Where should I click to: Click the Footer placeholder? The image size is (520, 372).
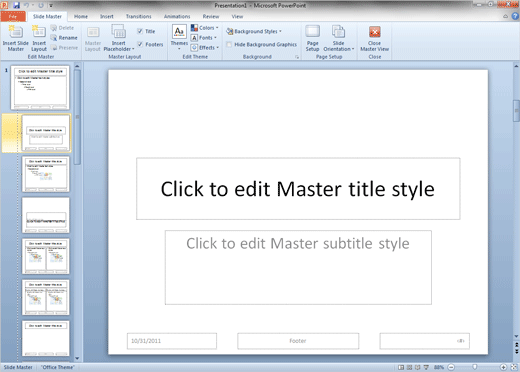coord(298,341)
